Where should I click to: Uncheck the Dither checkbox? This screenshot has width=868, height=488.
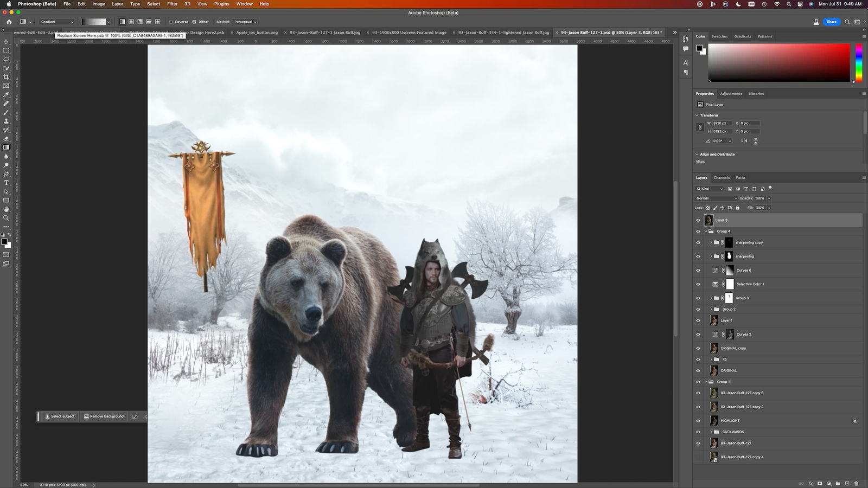[194, 22]
